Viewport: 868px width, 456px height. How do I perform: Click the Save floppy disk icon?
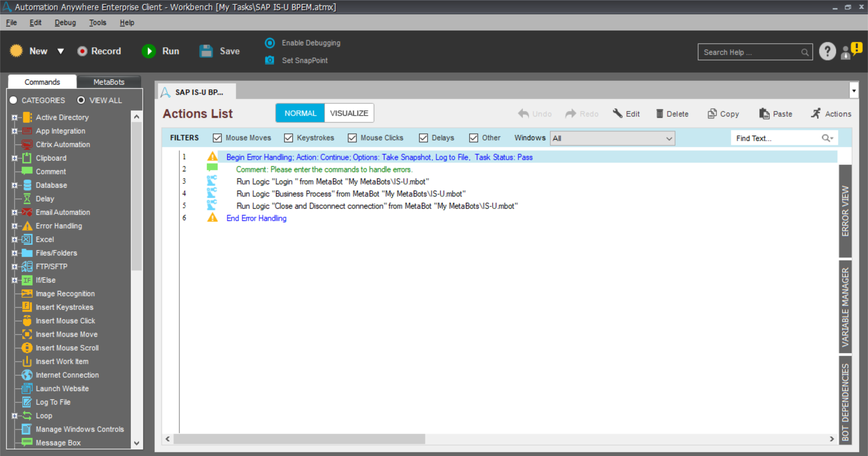(206, 51)
